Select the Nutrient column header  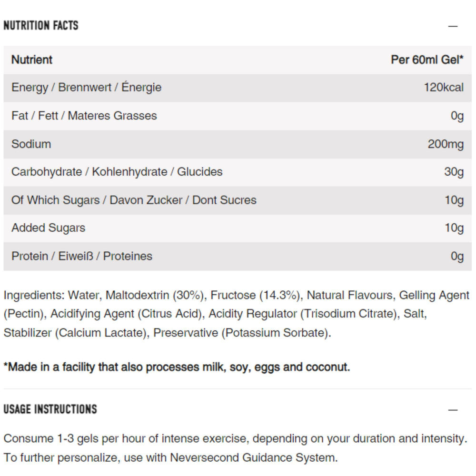[x=32, y=60]
